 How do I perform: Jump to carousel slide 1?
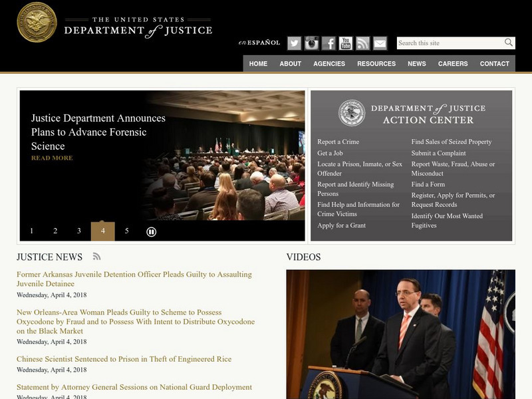[x=32, y=231]
